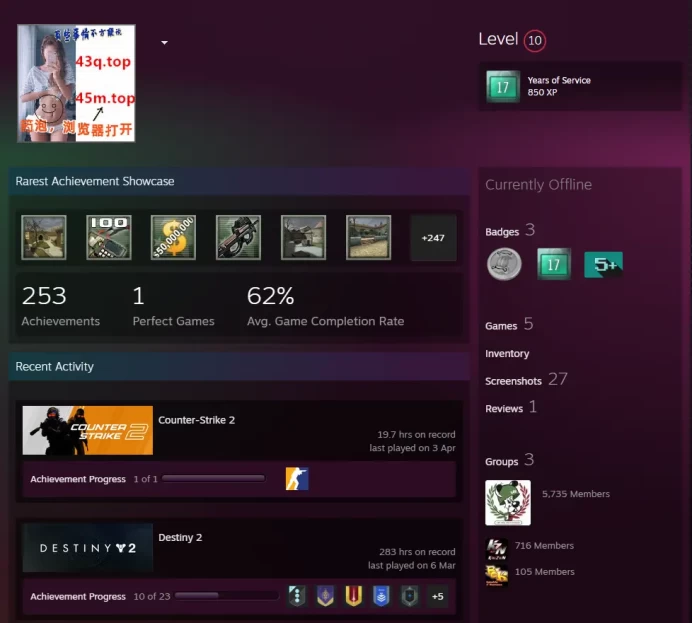View the first map achievement icon in showcase
The height and width of the screenshot is (623, 692).
tap(44, 237)
